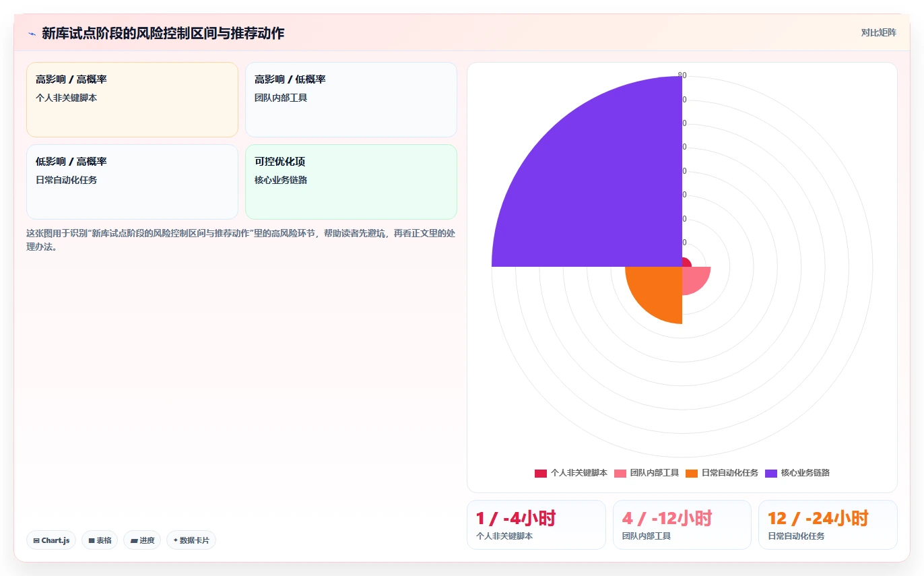Select the 低影响 / 高概率 matrix card
This screenshot has height=576, width=924.
132,182
